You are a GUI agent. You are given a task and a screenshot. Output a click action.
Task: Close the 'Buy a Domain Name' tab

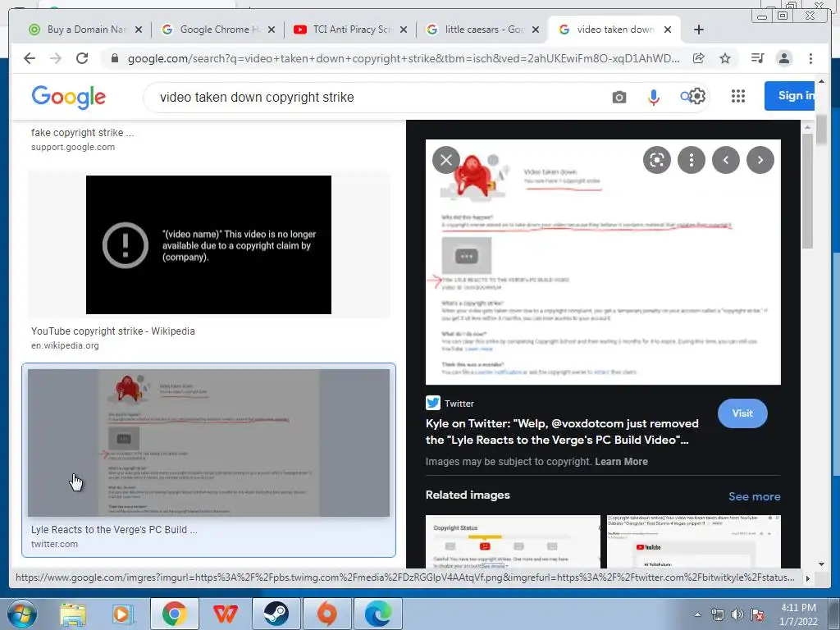[x=139, y=30]
